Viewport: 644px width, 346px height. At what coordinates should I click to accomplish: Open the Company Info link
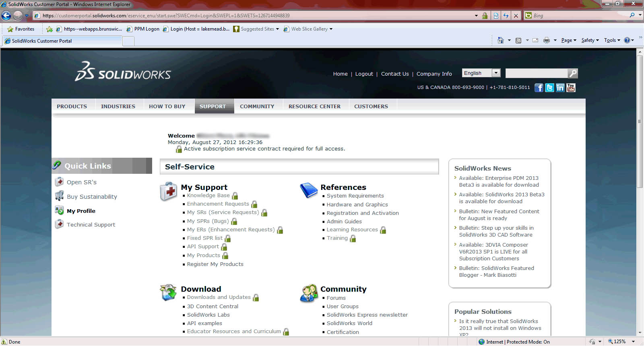click(x=434, y=74)
